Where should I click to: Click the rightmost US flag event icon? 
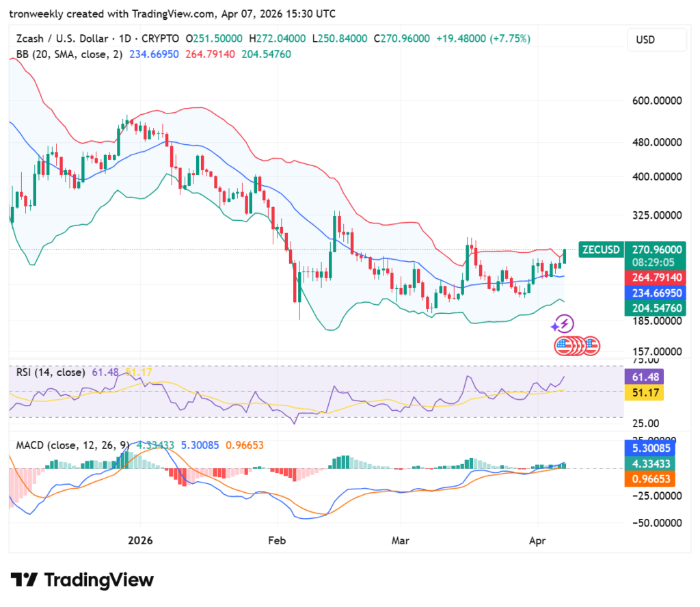click(591, 346)
